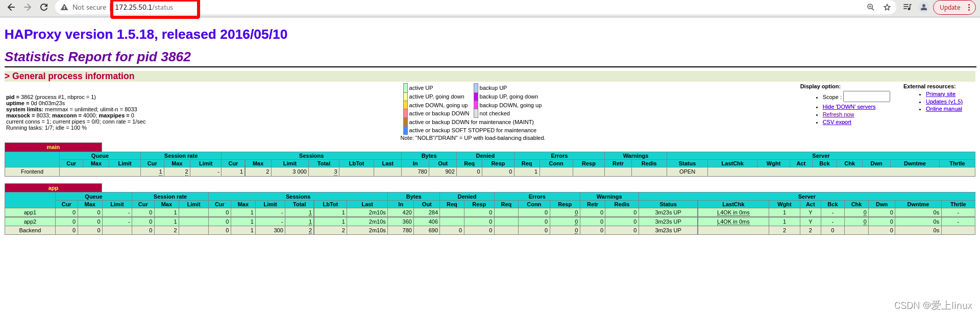
Task: Open the reading list/media control icon
Action: (907, 7)
